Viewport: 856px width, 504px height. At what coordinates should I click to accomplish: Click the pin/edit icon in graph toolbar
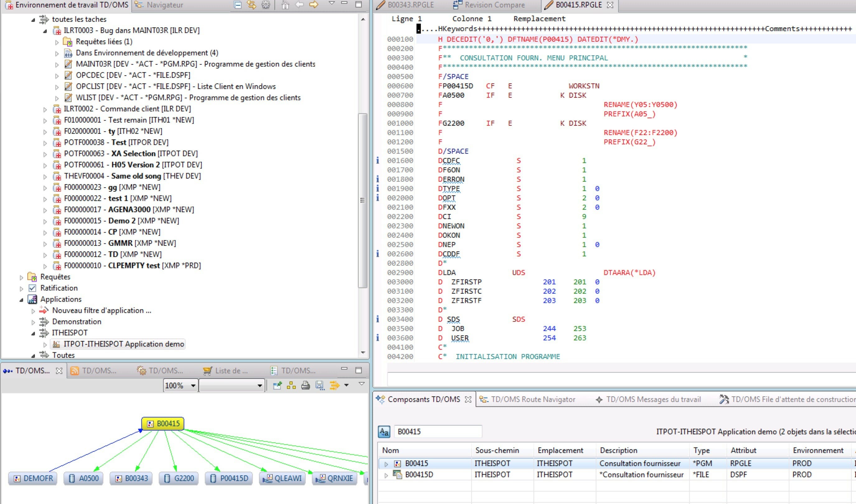pyautogui.click(x=277, y=385)
